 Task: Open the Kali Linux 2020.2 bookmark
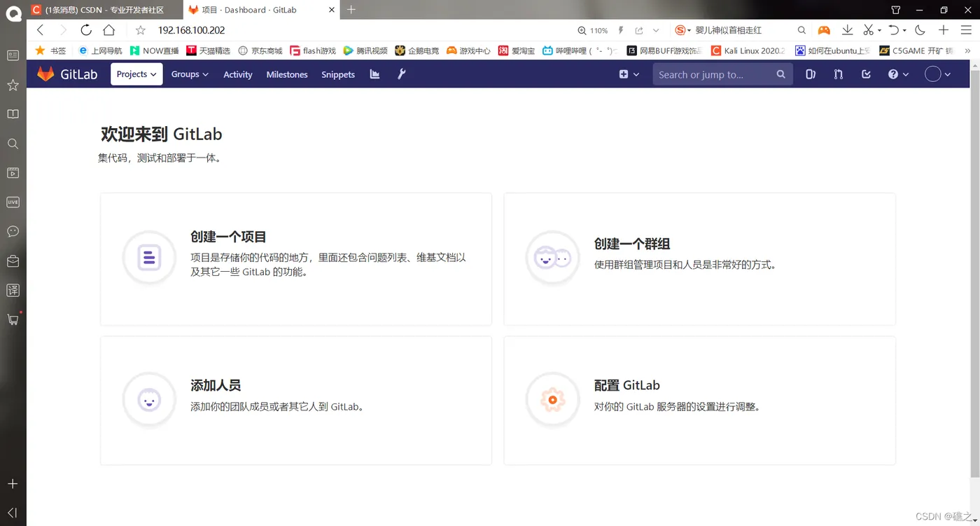[748, 50]
